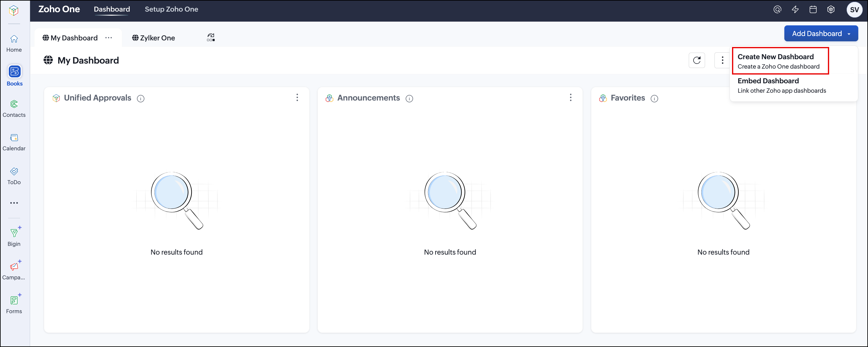This screenshot has width=868, height=347.
Task: Click "No results found" in Unified Approvals
Action: [x=176, y=252]
